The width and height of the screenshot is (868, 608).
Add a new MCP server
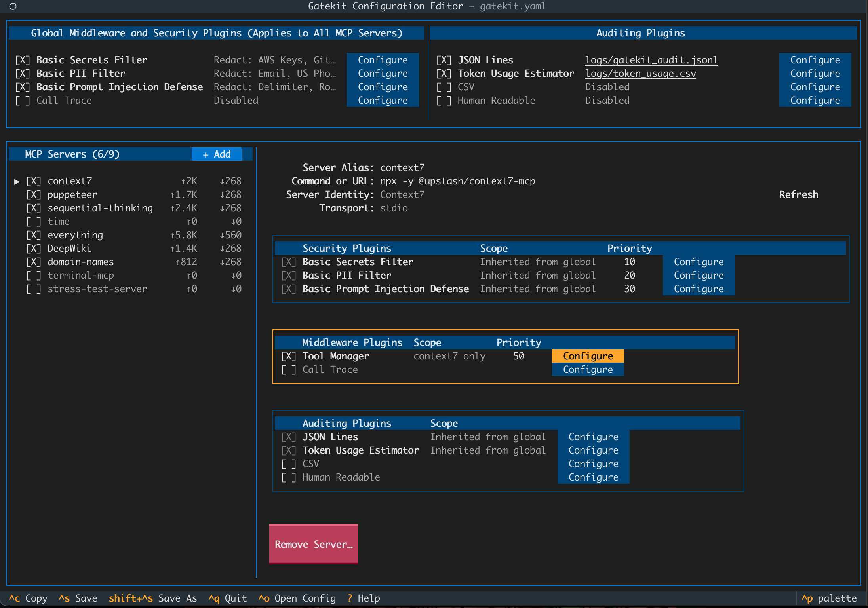(216, 154)
